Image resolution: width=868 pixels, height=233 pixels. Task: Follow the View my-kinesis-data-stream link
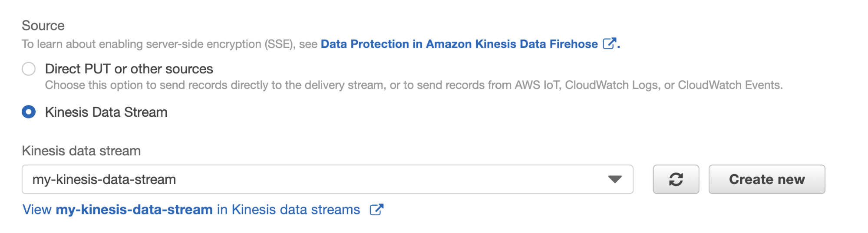tap(191, 210)
